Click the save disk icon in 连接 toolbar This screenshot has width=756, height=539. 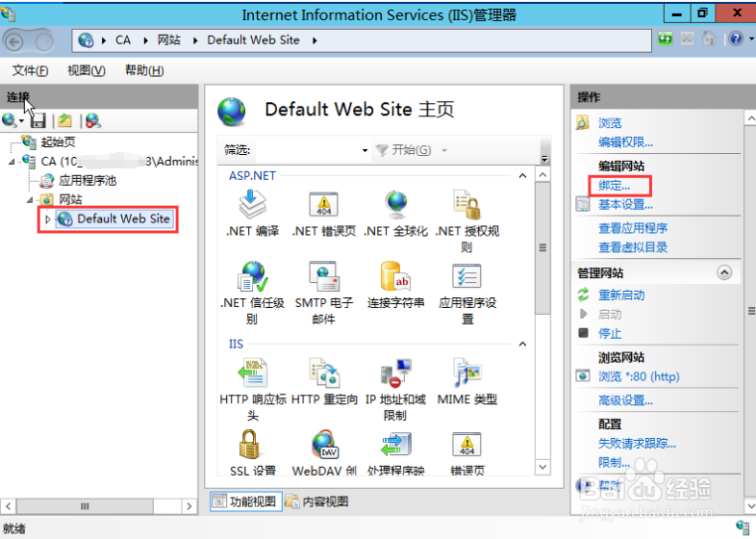(x=38, y=120)
